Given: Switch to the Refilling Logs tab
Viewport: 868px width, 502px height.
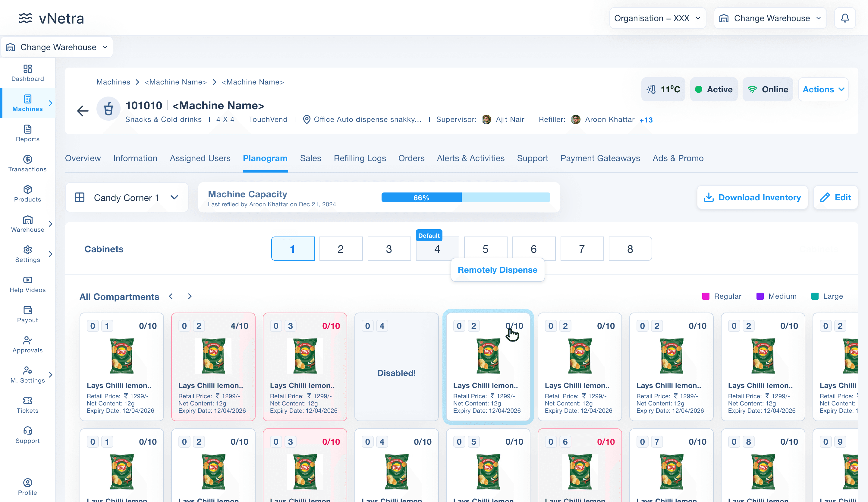Looking at the screenshot, I should coord(360,158).
